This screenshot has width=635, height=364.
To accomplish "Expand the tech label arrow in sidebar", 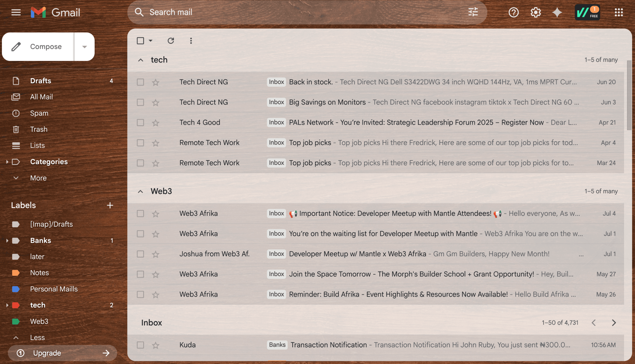I will tap(7, 305).
